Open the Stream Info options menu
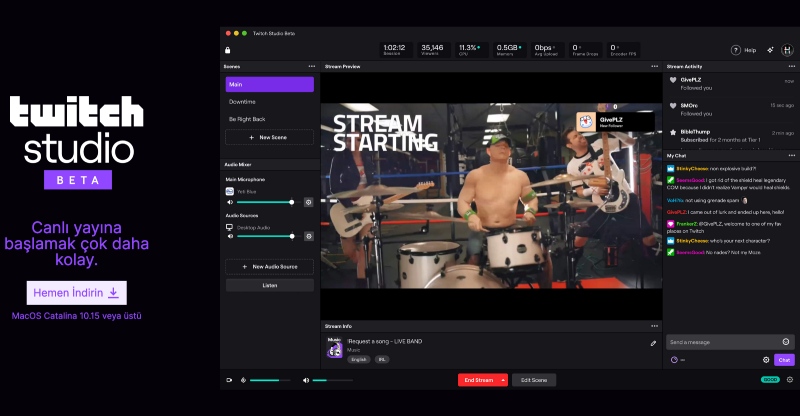Viewport: 800px width, 416px height. 655,326
